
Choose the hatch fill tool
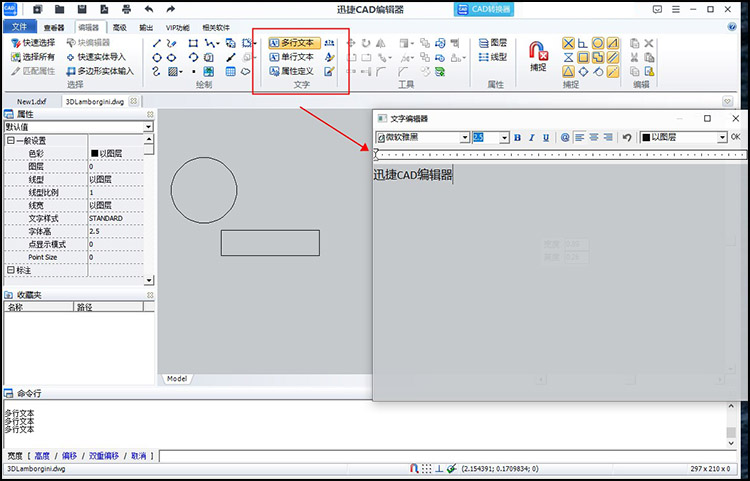(x=173, y=72)
